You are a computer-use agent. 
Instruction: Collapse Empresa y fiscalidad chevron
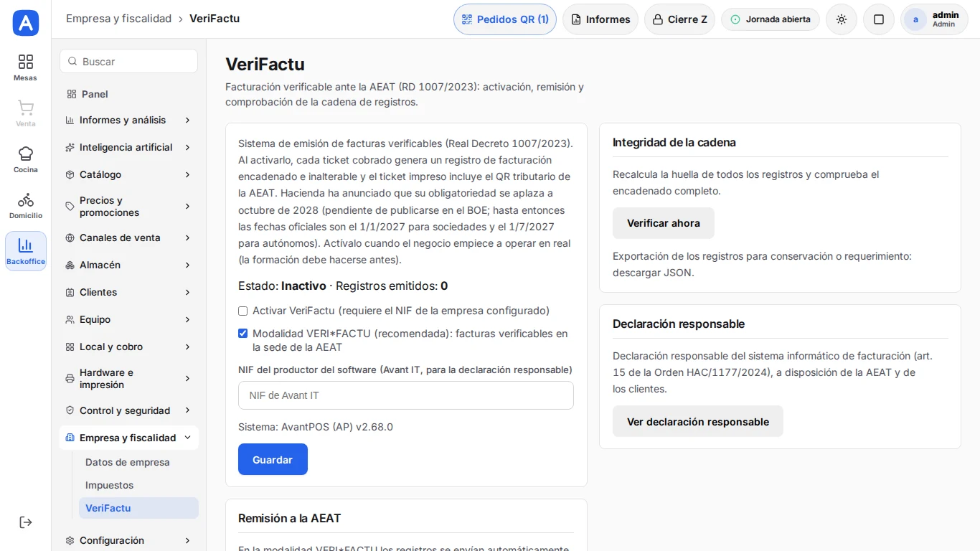(187, 438)
